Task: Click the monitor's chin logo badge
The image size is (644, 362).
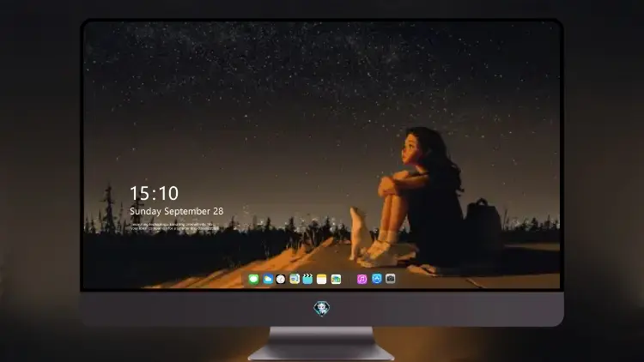Action: tap(322, 309)
